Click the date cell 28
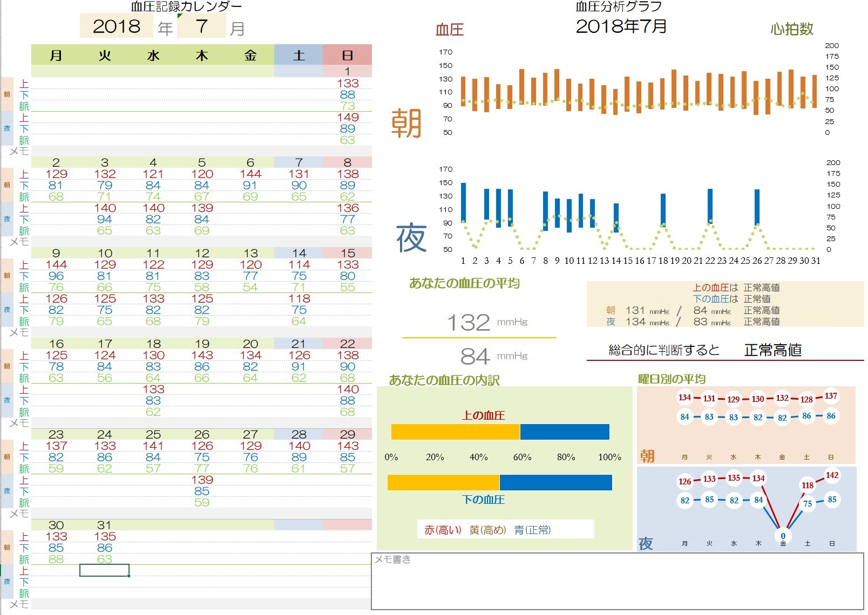The image size is (868, 615). [299, 434]
